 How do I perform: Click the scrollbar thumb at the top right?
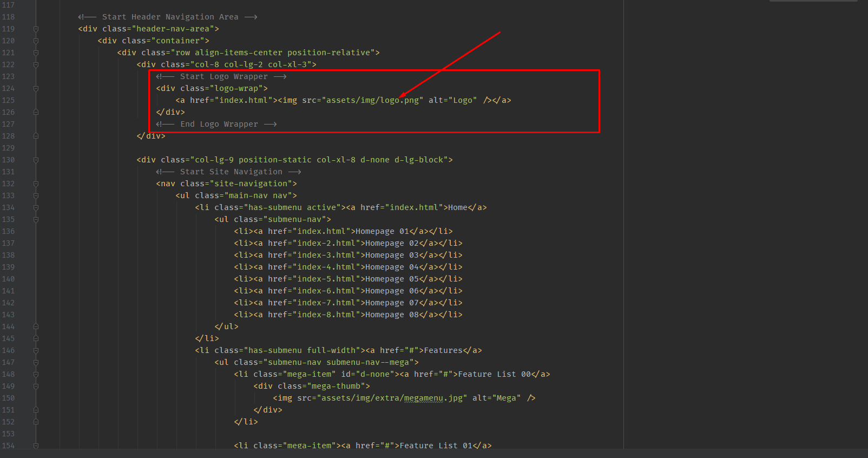click(813, 1)
